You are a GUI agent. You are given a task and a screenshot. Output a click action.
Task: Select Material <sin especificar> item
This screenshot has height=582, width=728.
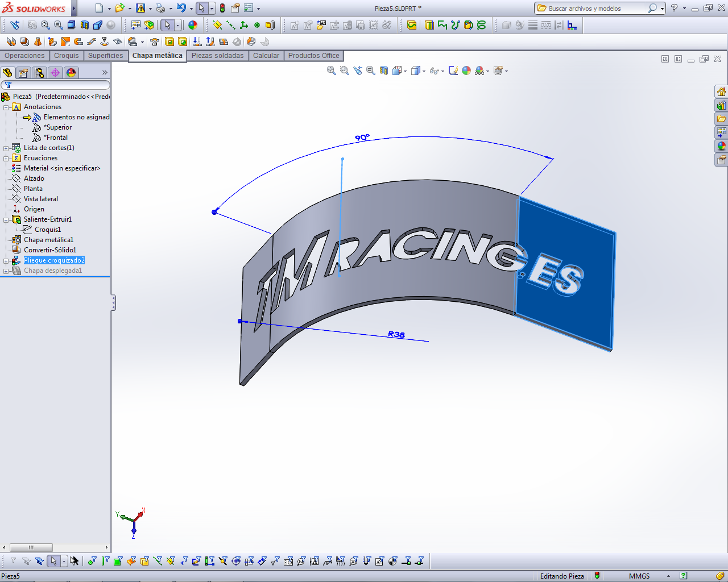62,168
